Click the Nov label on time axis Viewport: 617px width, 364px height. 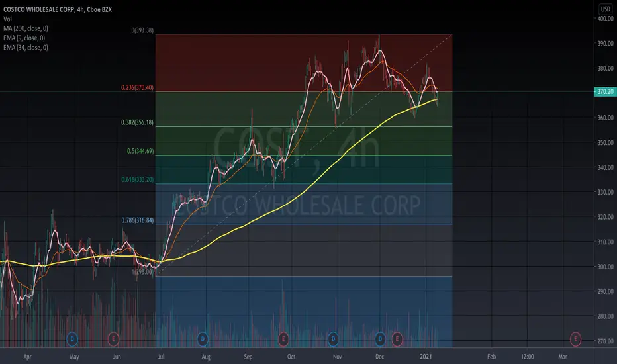(337, 357)
